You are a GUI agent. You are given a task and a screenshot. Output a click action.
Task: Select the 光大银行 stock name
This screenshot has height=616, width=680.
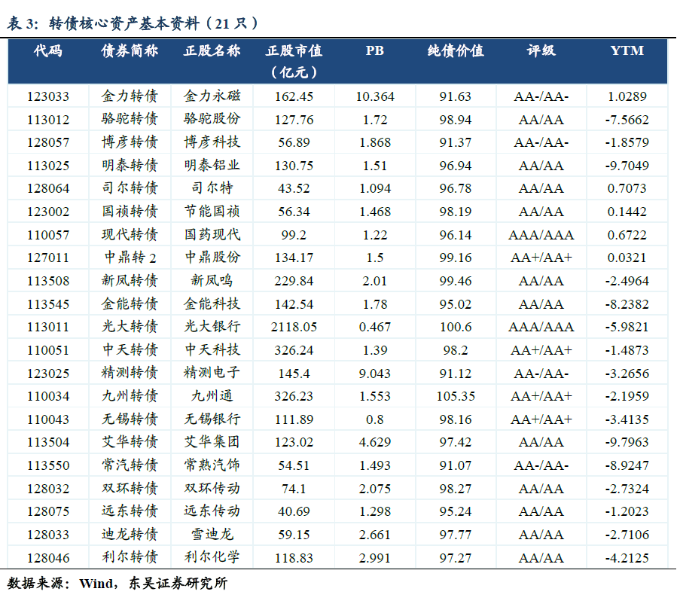[212, 326]
